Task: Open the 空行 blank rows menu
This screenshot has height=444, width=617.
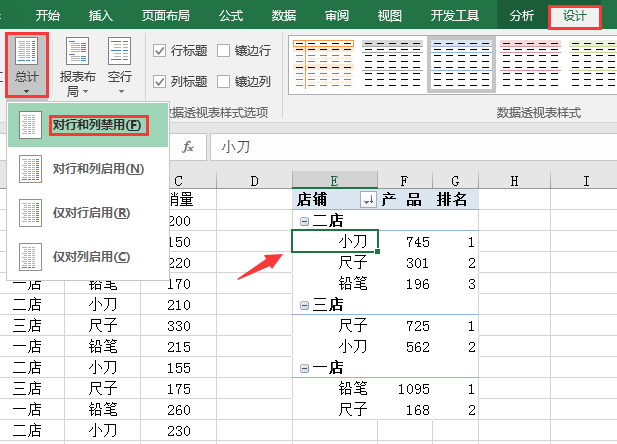Action: 120,66
